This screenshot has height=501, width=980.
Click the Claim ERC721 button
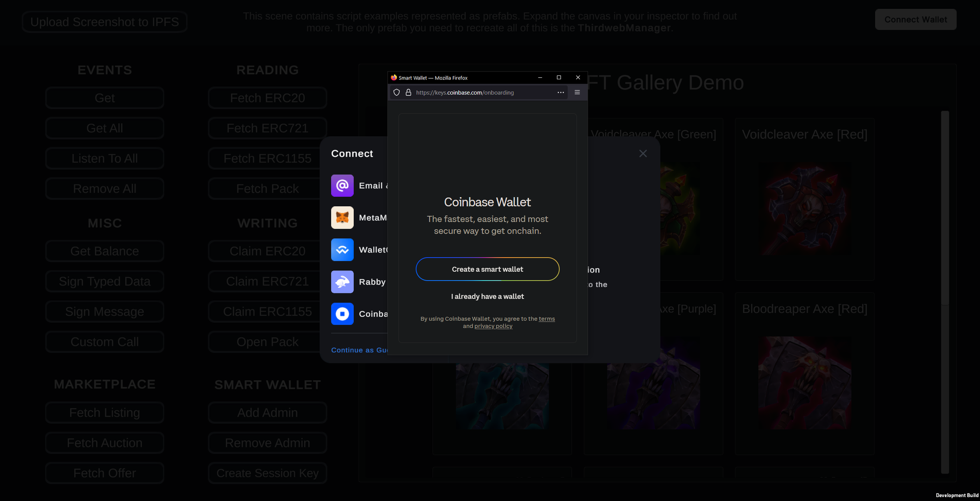268,282
